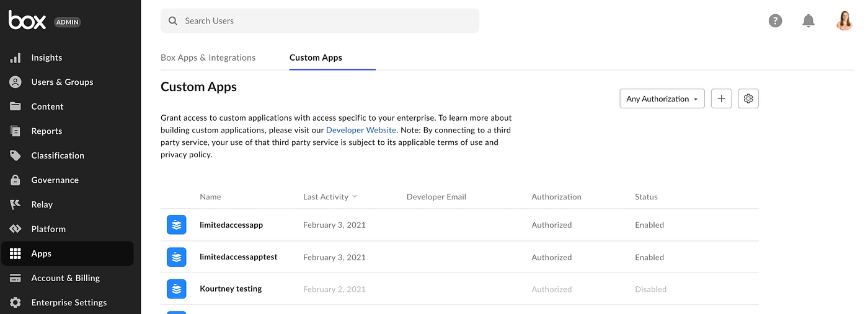Click the ADMIN badge beside the logo
The height and width of the screenshot is (314, 868).
tap(68, 22)
